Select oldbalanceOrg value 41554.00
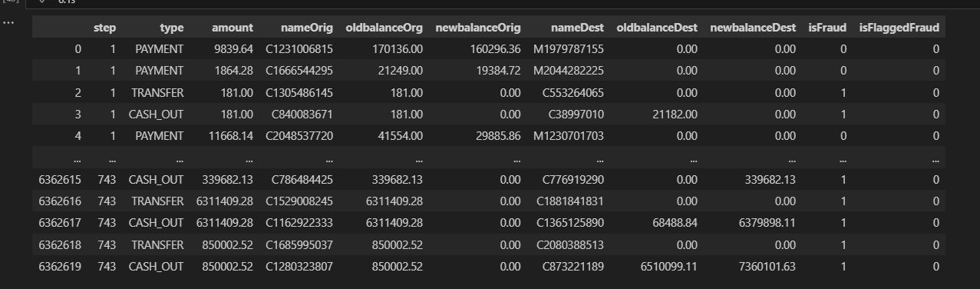The image size is (980, 289). 399,136
